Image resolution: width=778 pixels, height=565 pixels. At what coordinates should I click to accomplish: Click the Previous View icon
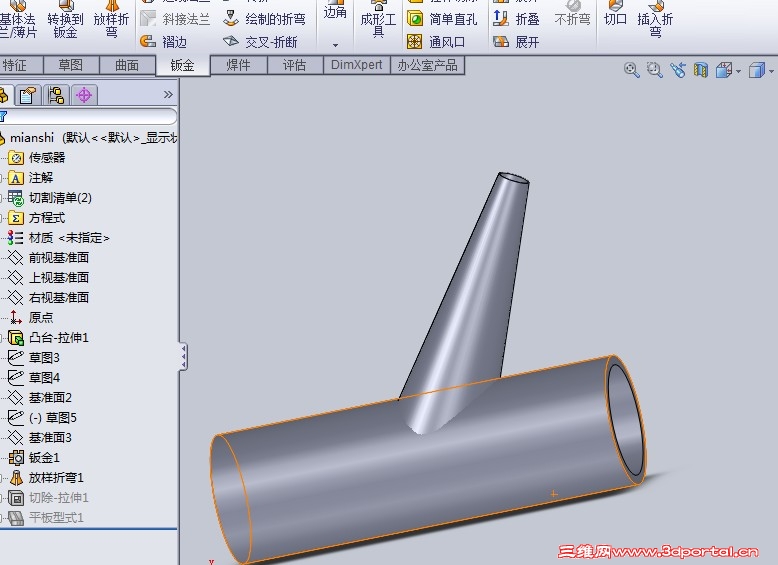(678, 70)
